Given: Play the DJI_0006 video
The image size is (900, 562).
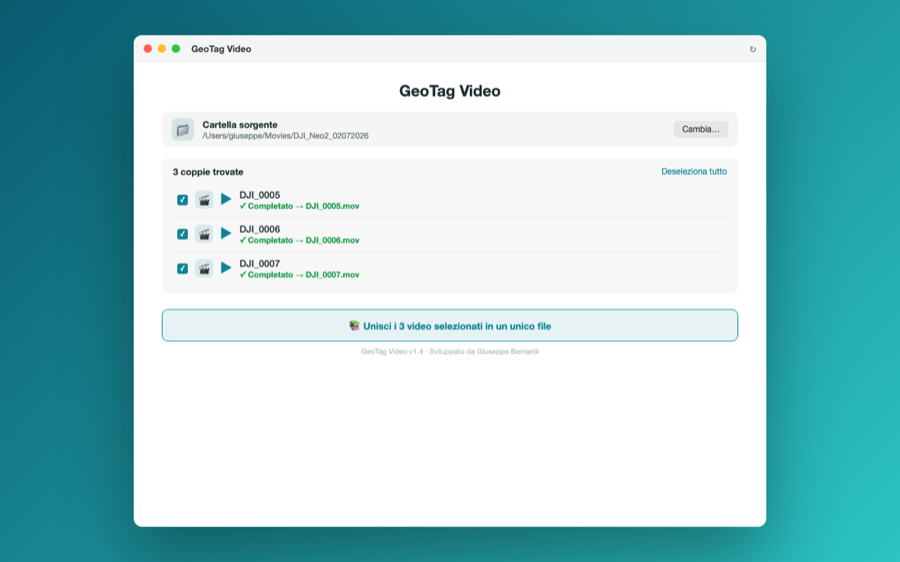Looking at the screenshot, I should (226, 234).
